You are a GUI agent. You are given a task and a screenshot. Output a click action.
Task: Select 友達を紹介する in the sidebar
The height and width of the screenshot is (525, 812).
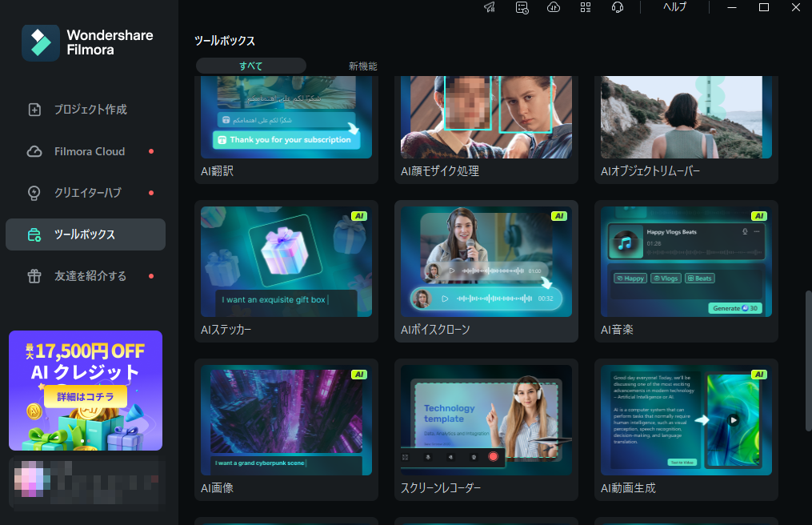[x=86, y=276]
